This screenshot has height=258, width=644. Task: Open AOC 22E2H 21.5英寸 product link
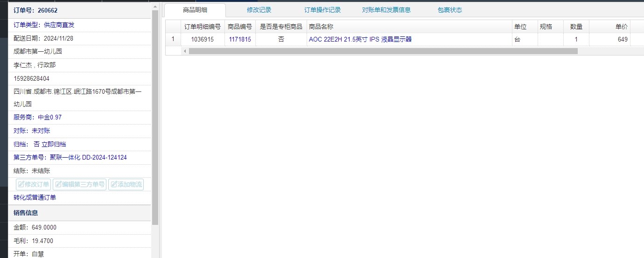point(360,40)
